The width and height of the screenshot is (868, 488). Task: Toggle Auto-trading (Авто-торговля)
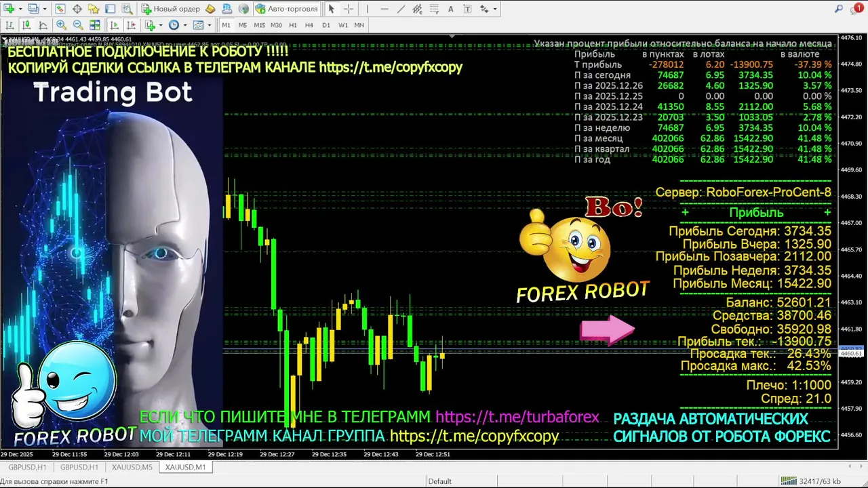(x=287, y=9)
